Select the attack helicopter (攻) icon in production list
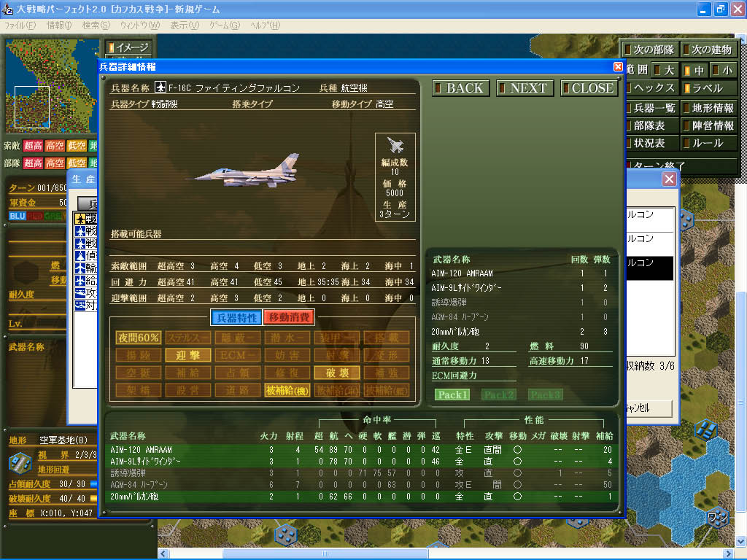The image size is (747, 560). click(x=80, y=292)
